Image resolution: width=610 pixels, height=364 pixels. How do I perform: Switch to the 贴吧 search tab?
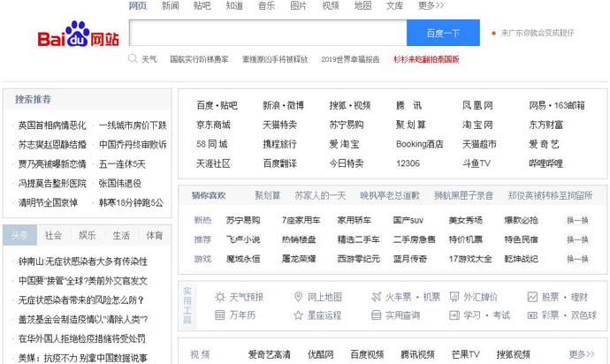pyautogui.click(x=202, y=6)
